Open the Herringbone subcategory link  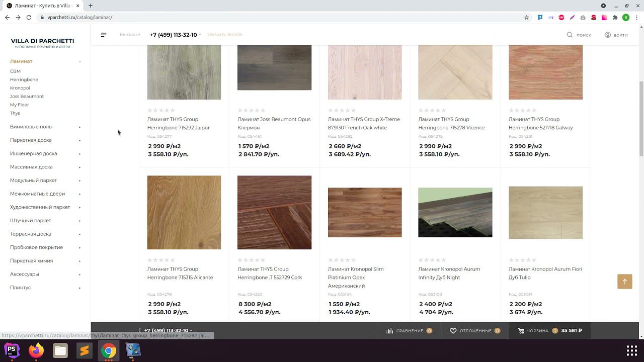coord(24,79)
